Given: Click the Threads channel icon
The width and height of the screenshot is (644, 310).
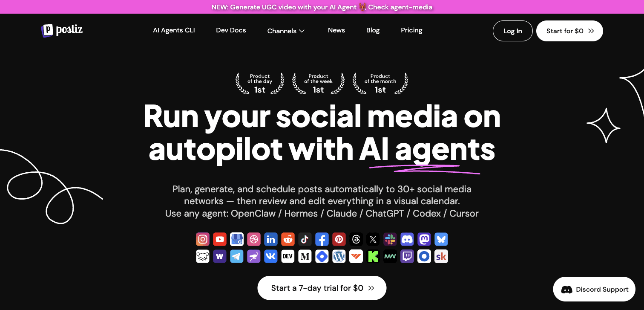Looking at the screenshot, I should [356, 239].
